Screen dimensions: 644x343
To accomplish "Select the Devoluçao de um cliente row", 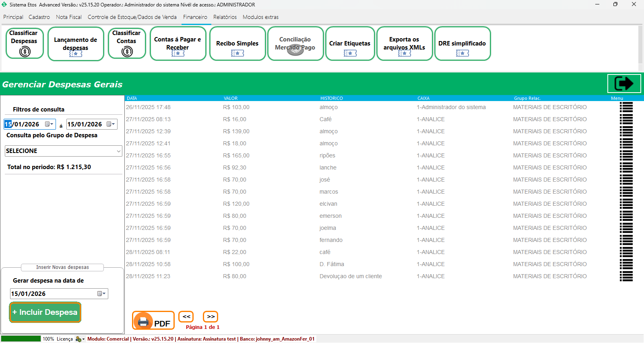I will 350,276.
